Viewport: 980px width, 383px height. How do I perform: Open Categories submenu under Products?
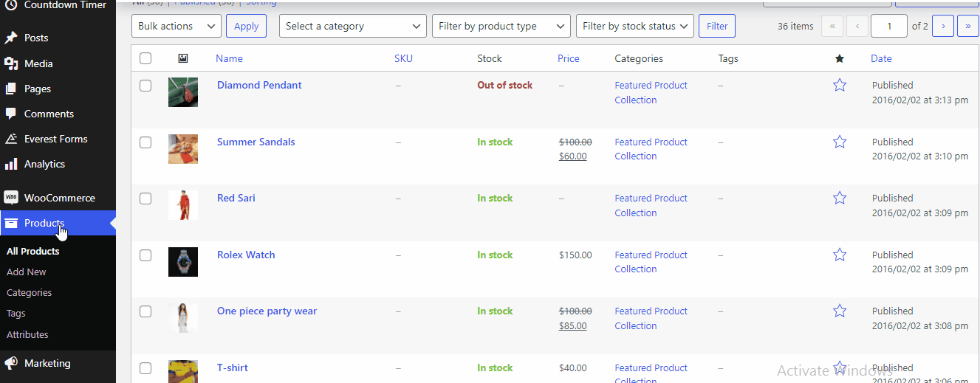click(30, 292)
